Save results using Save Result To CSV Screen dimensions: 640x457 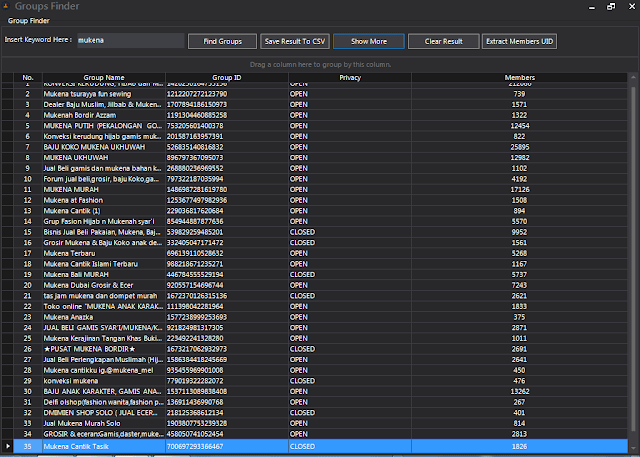coord(295,41)
